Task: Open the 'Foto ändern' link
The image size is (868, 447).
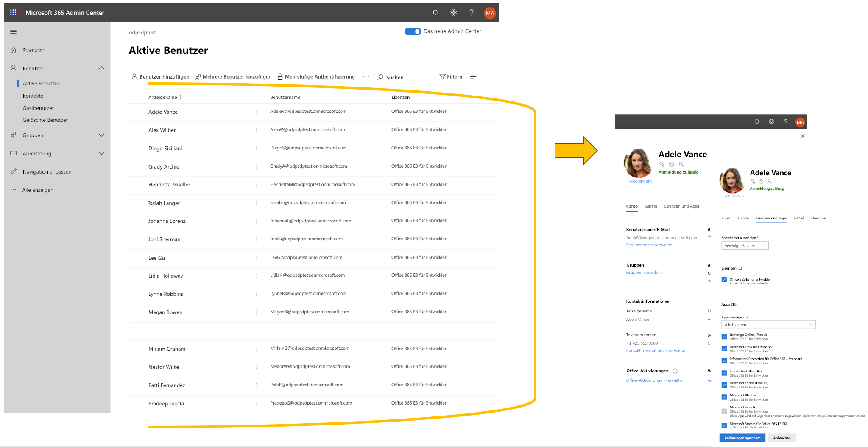Action: tap(640, 181)
